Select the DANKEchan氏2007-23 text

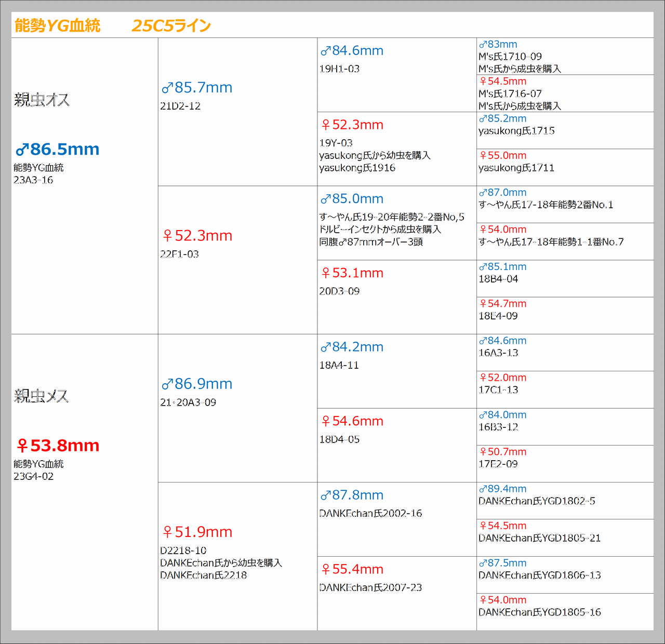click(370, 588)
